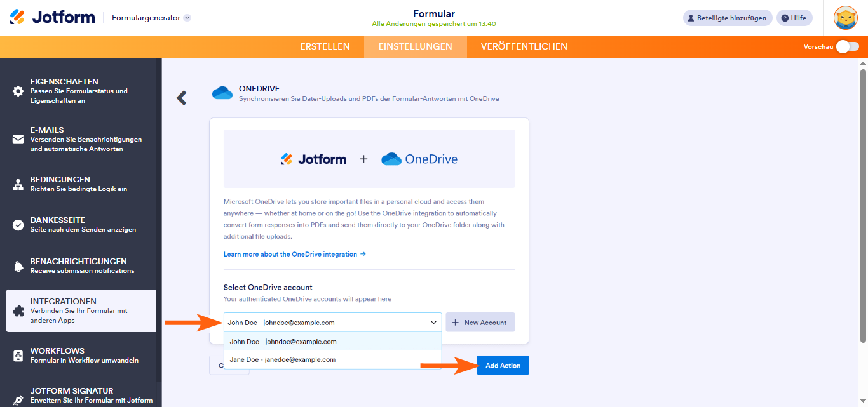This screenshot has height=407, width=868.
Task: Click the Dankesseite checkmark icon
Action: (17, 224)
